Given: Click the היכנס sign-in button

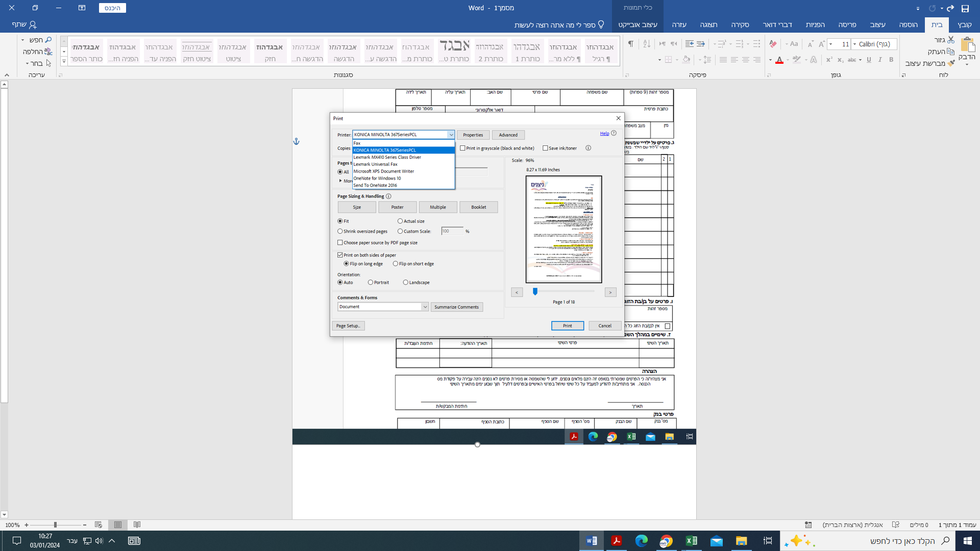Looking at the screenshot, I should (112, 8).
